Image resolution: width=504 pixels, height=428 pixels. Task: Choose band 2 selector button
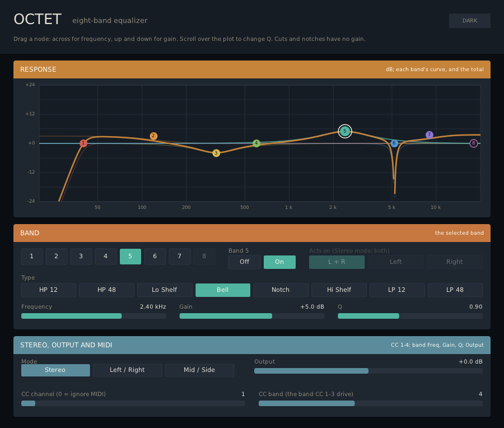coord(56,256)
